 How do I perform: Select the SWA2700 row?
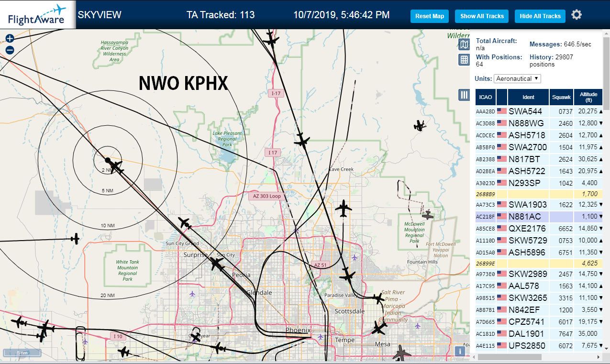click(539, 147)
